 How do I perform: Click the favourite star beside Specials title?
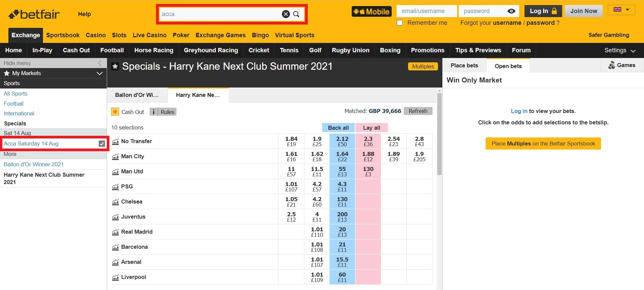(x=115, y=66)
